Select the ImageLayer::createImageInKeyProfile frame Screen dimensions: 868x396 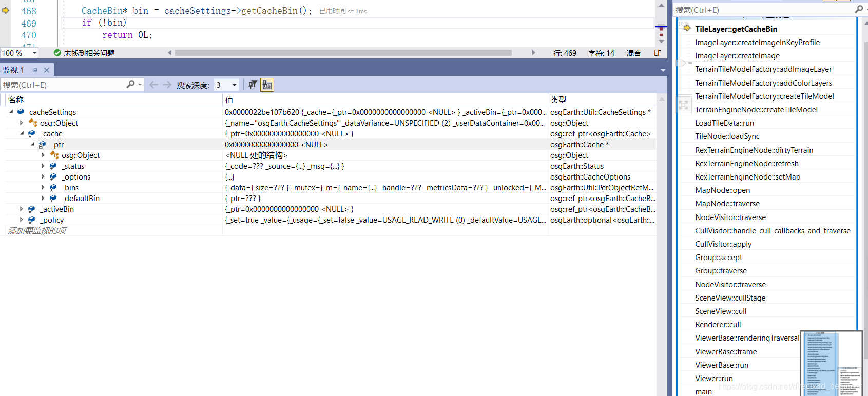pyautogui.click(x=757, y=43)
